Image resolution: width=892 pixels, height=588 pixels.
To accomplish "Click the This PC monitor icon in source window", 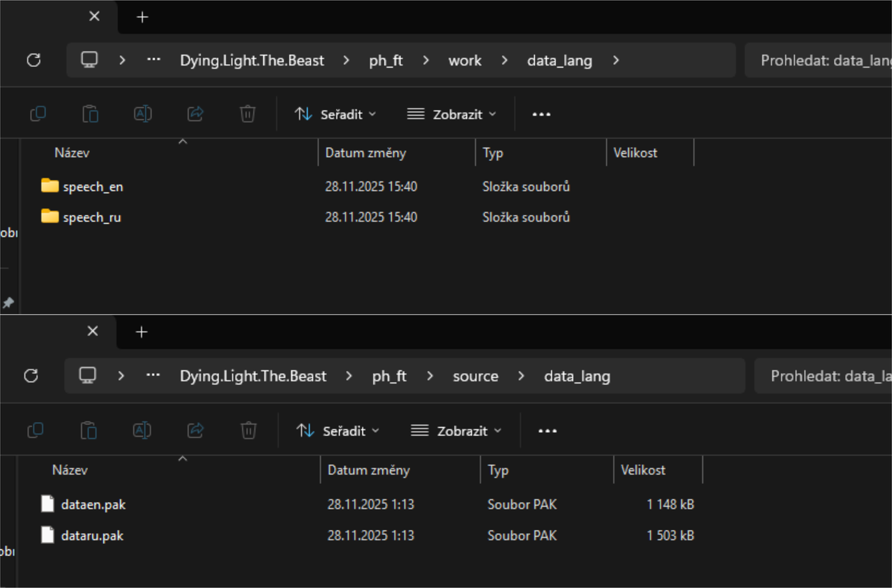I will coord(88,376).
